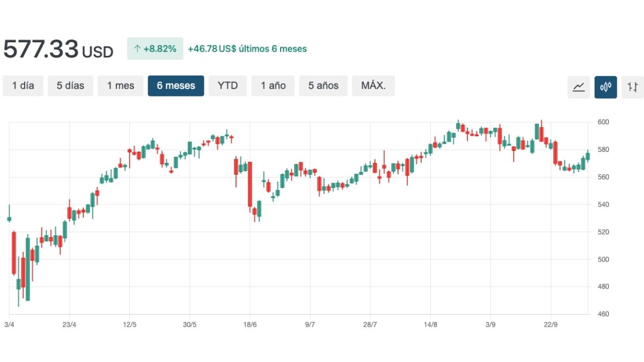This screenshot has width=644, height=362.
Task: Switch to the line chart view
Action: pos(579,87)
